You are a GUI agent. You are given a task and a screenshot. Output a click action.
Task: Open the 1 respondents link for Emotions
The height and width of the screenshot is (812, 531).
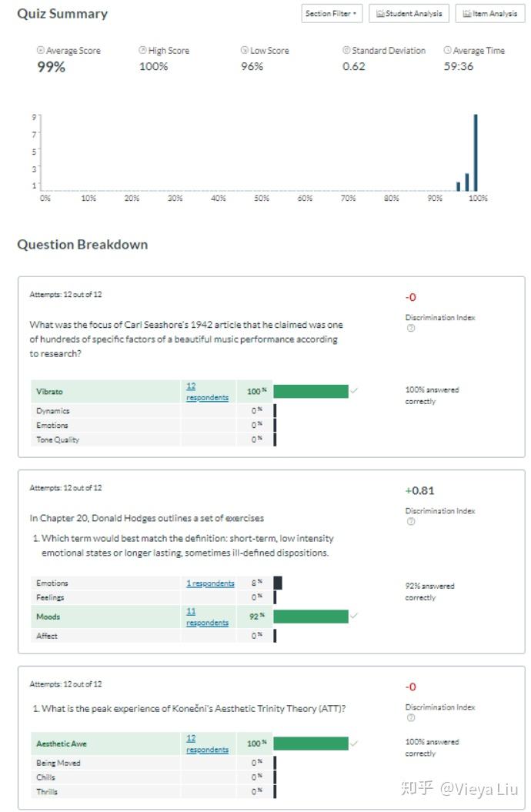pos(210,583)
